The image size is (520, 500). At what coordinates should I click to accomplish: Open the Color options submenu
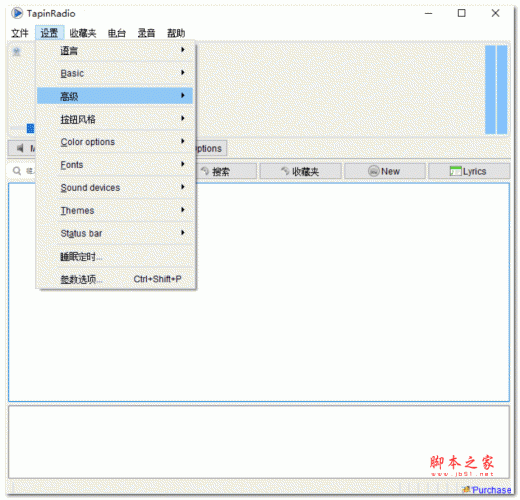tap(115, 142)
